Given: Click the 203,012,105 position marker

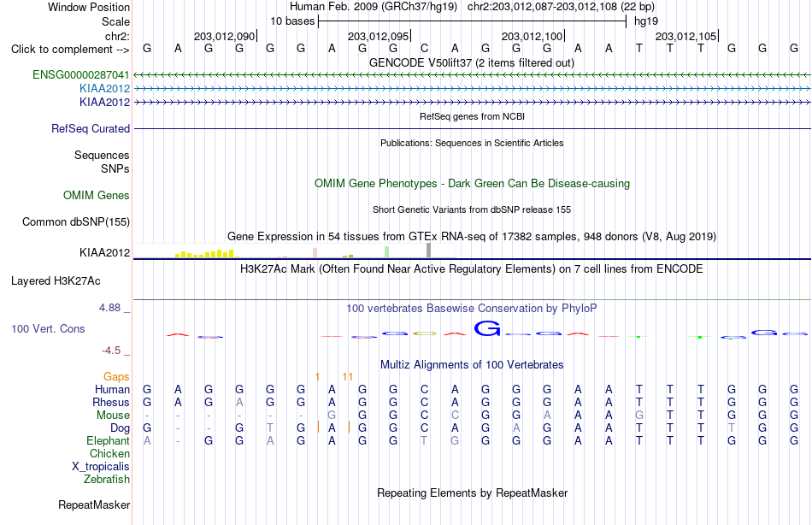Looking at the screenshot, I should (x=686, y=36).
